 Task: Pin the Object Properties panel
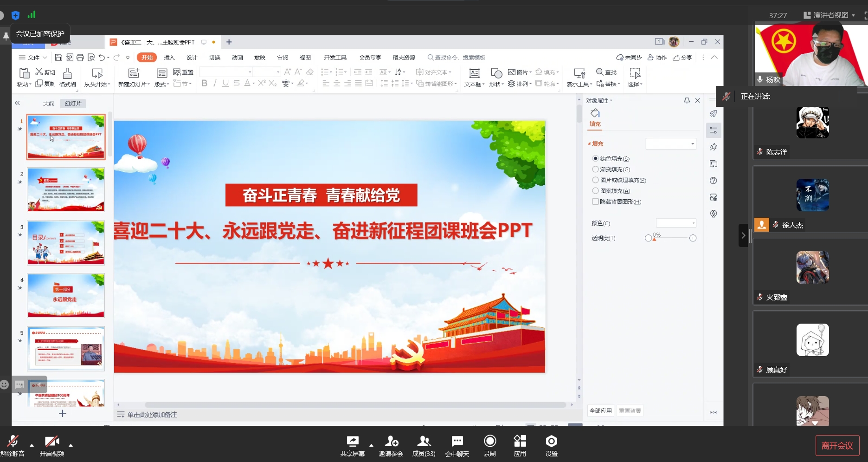click(687, 100)
